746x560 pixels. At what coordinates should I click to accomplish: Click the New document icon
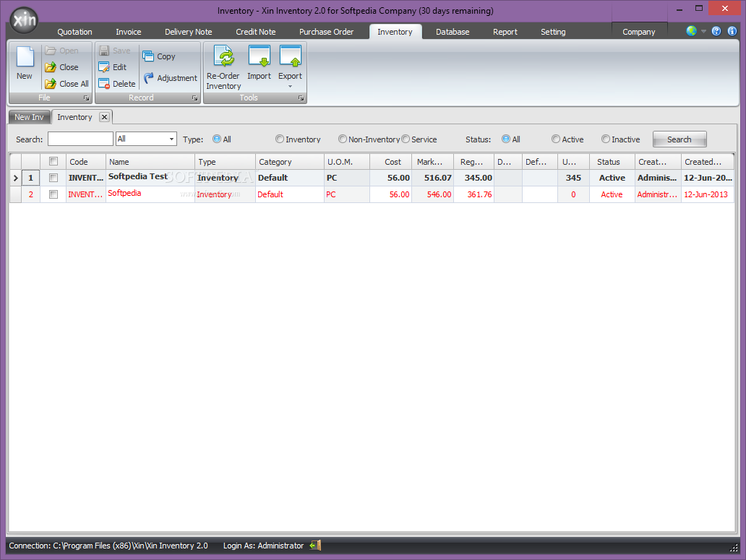[25, 56]
